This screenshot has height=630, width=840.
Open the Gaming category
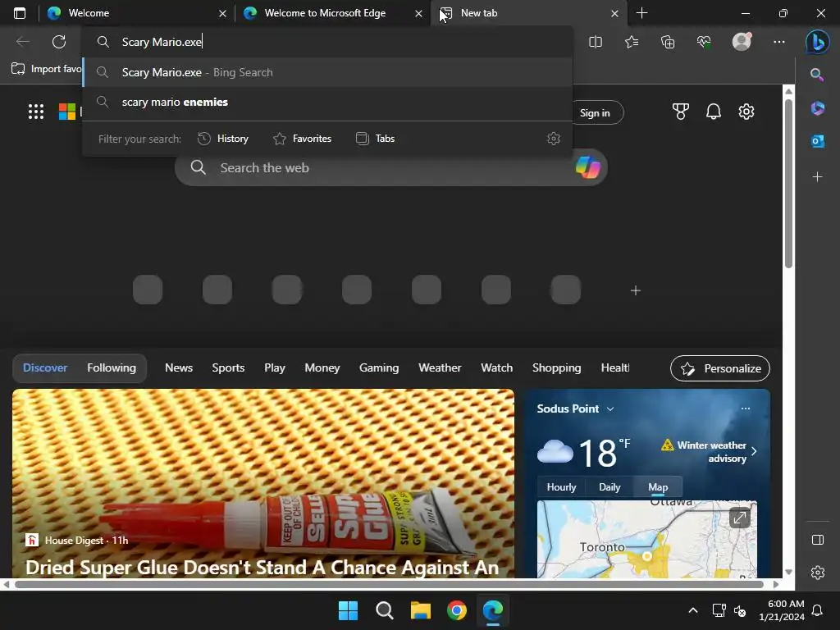[x=379, y=368]
